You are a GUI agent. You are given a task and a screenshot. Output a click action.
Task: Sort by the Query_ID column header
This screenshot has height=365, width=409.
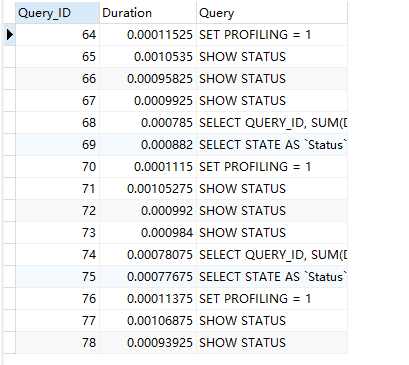click(x=57, y=13)
